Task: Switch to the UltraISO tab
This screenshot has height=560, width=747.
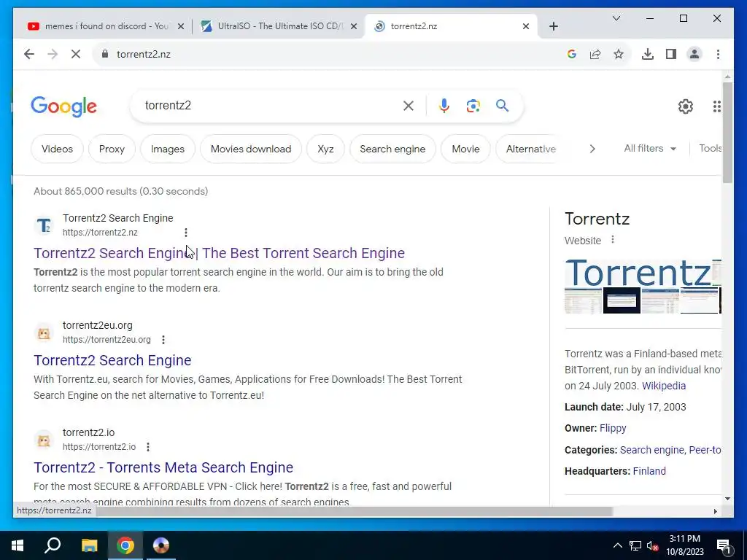Action: point(280,26)
